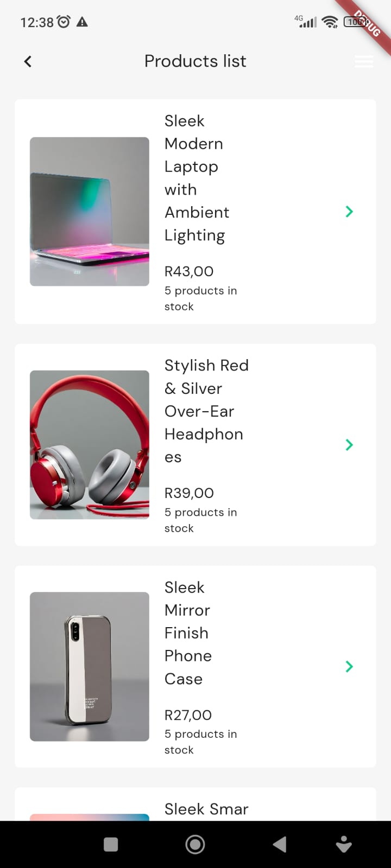Tap the Android back navigation button

point(280,844)
